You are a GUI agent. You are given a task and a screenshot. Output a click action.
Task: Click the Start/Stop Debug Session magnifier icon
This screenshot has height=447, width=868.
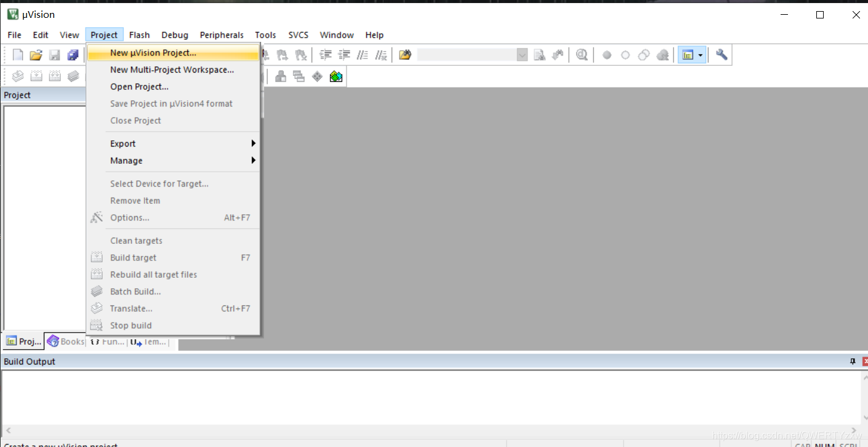(582, 55)
